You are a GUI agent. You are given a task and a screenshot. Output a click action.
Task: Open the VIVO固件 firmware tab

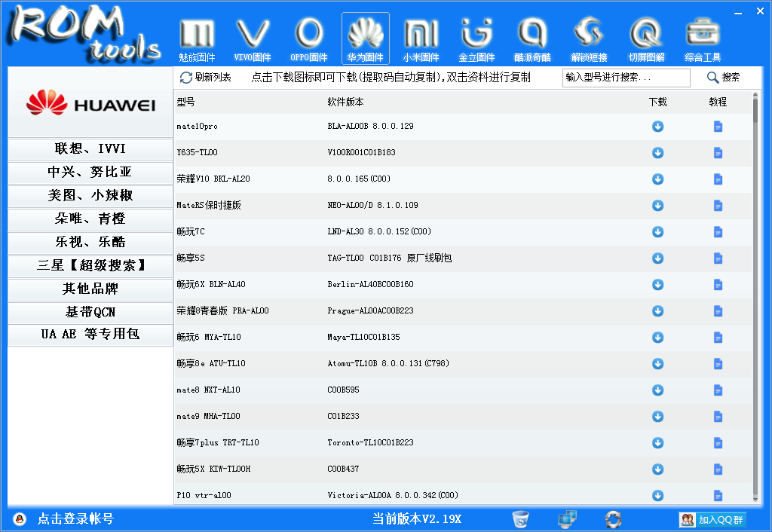pyautogui.click(x=253, y=39)
